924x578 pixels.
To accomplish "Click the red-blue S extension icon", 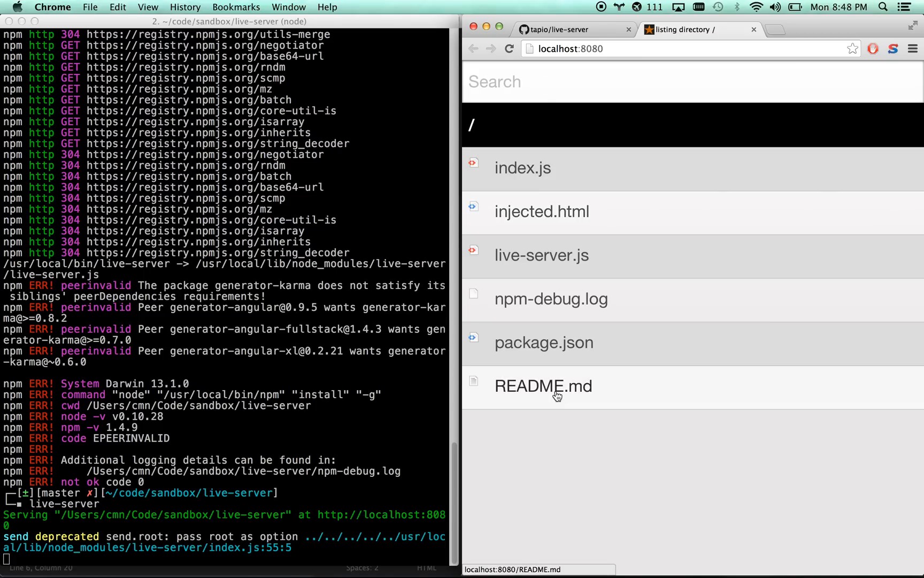I will coord(892,49).
